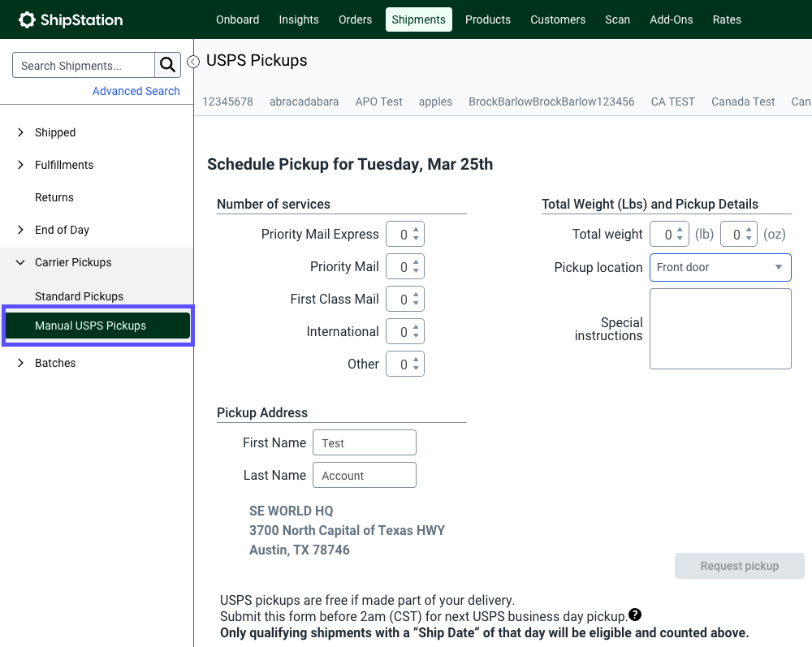Click the Advanced Search link
812x647 pixels.
136,91
